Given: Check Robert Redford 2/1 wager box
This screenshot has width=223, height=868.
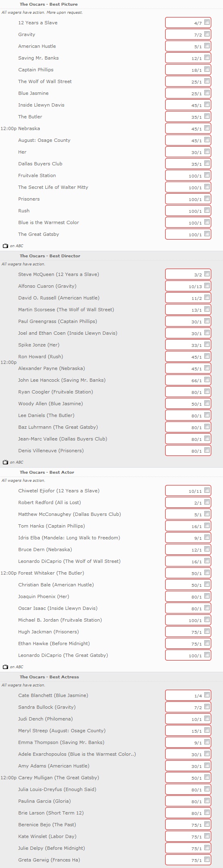Looking at the screenshot, I should tap(207, 502).
